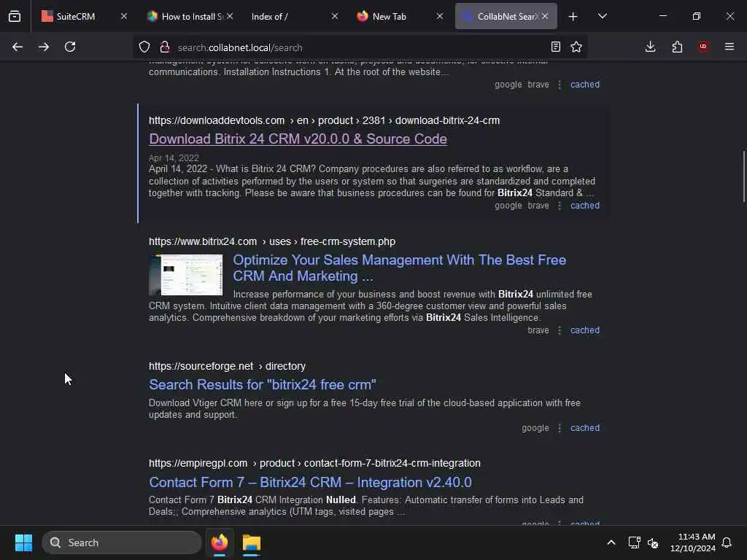Close the SuiteCRM tab

point(124,16)
